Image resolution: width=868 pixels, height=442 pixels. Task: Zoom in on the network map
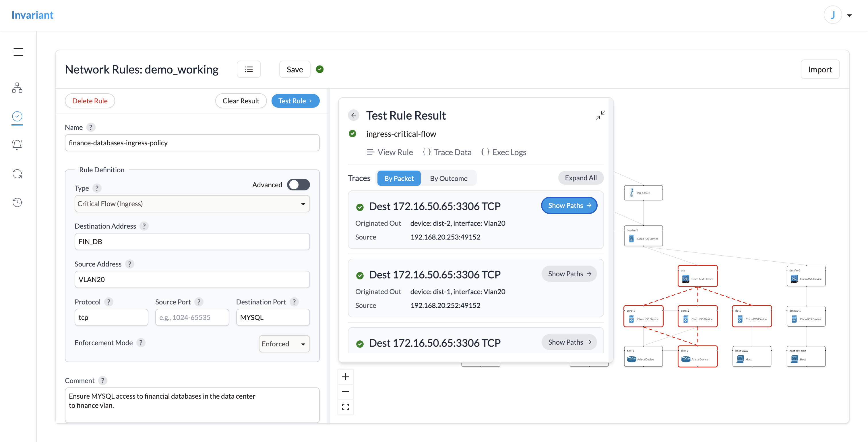[345, 377]
